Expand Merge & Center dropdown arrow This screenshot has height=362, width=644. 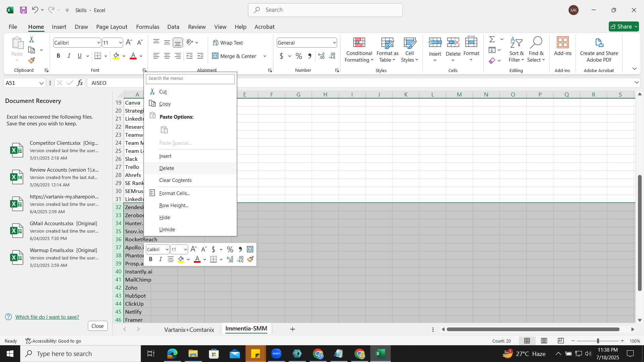click(x=265, y=56)
